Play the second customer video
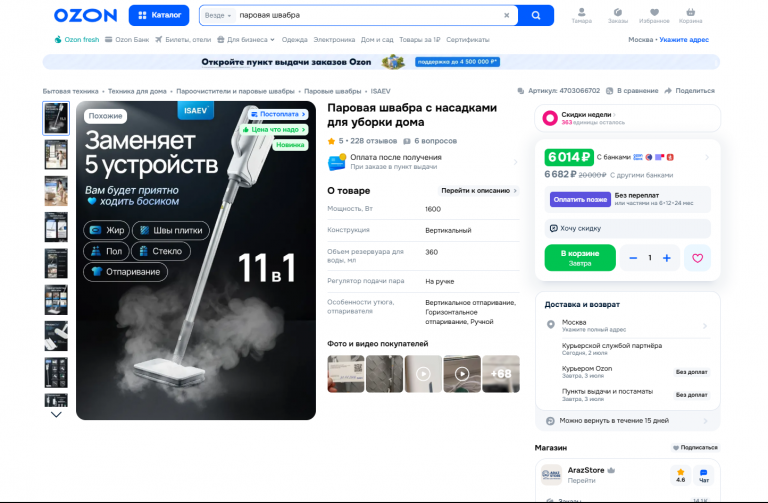The width and height of the screenshot is (768, 503). [x=462, y=374]
